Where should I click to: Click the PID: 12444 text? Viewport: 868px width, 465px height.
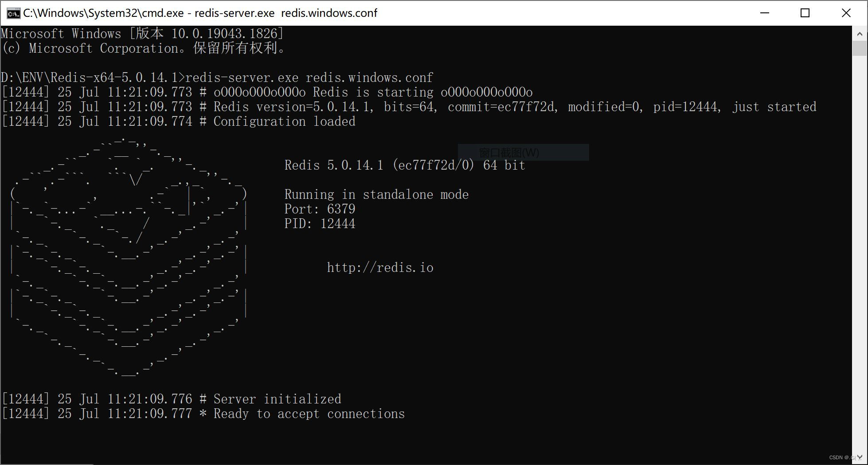319,224
